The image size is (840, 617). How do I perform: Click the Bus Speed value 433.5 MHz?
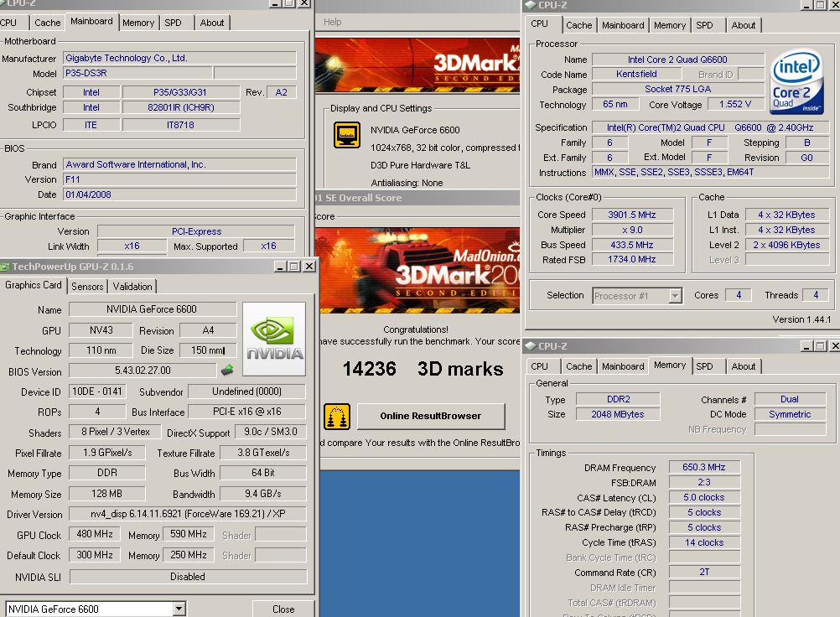tap(631, 245)
